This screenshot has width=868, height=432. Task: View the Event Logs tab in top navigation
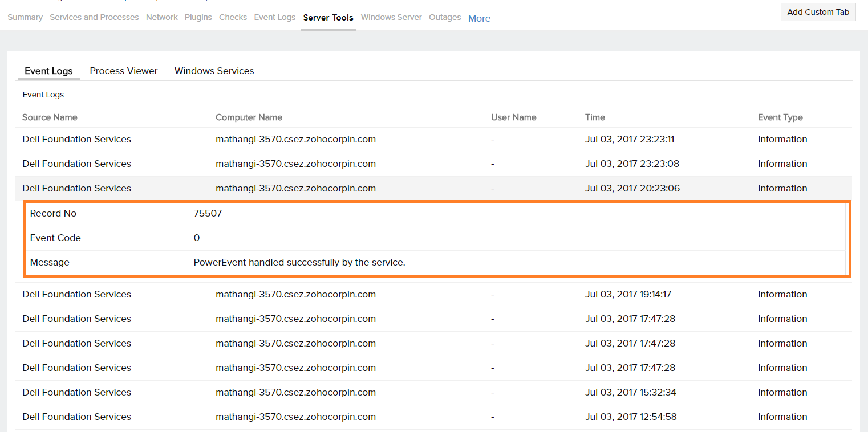274,17
